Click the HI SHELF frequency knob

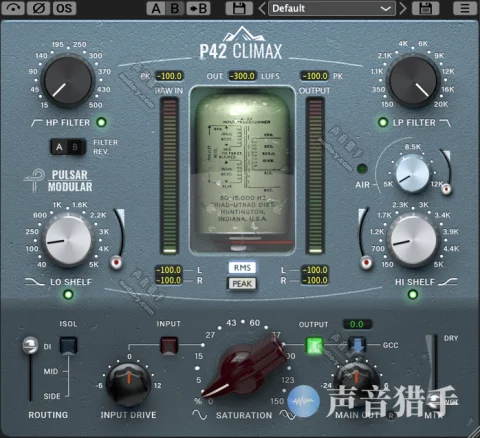coord(413,240)
